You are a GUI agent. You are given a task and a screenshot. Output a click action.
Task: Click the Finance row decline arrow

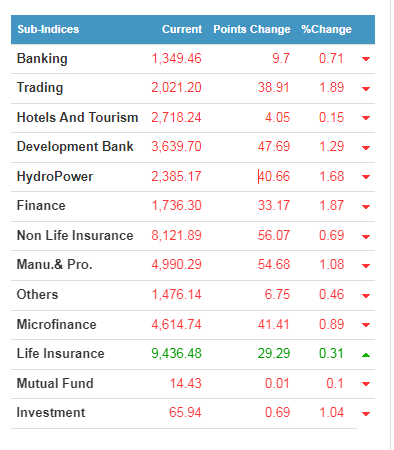(x=366, y=207)
